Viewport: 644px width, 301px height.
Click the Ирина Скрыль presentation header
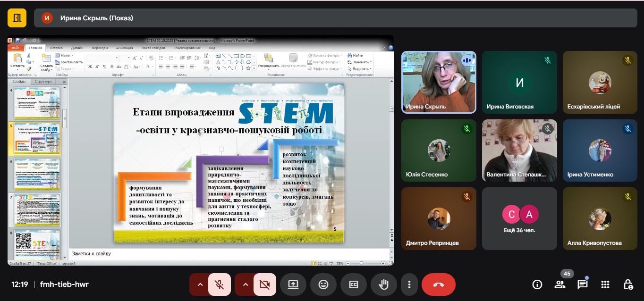pyautogui.click(x=96, y=18)
